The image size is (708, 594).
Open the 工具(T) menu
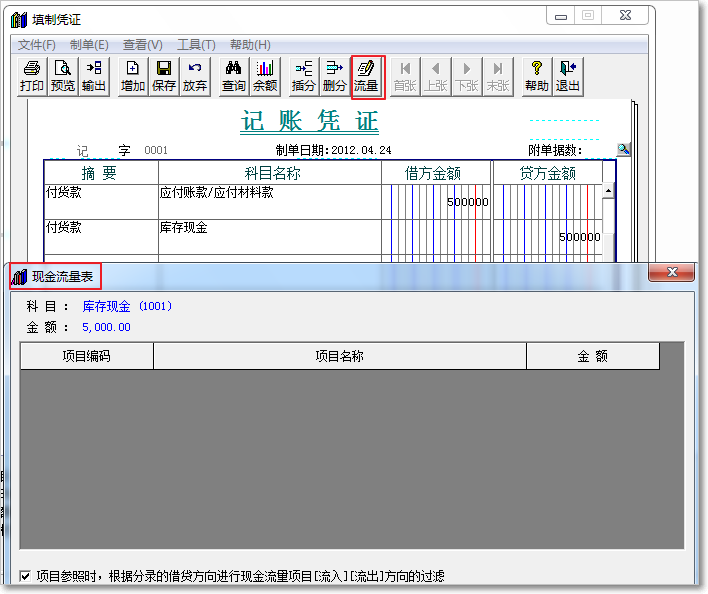[196, 45]
